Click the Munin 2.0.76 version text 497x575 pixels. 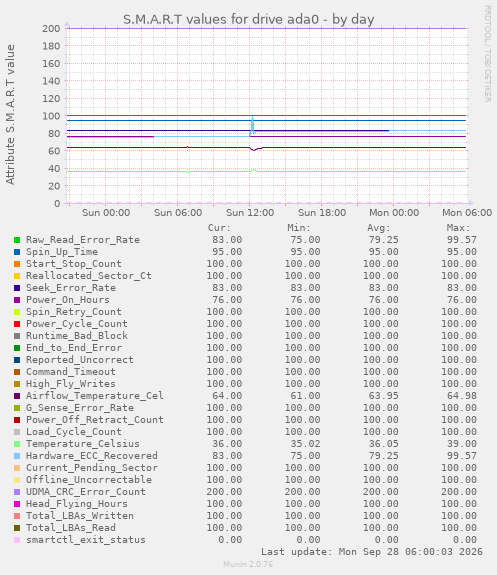248,564
